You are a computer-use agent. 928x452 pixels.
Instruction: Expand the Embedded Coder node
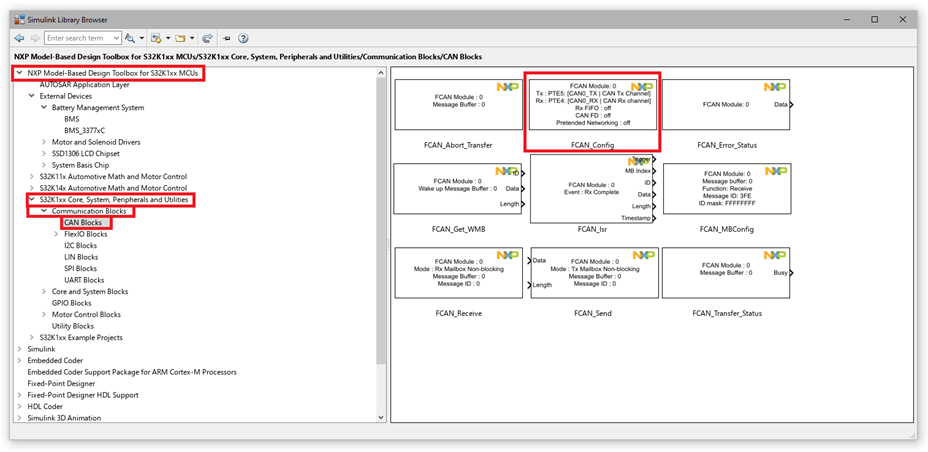coord(20,360)
